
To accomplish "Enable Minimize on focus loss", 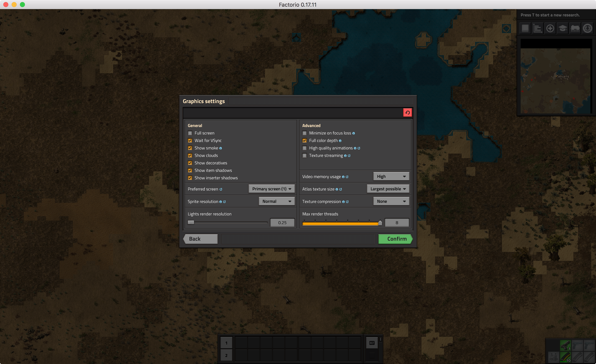I will click(304, 133).
